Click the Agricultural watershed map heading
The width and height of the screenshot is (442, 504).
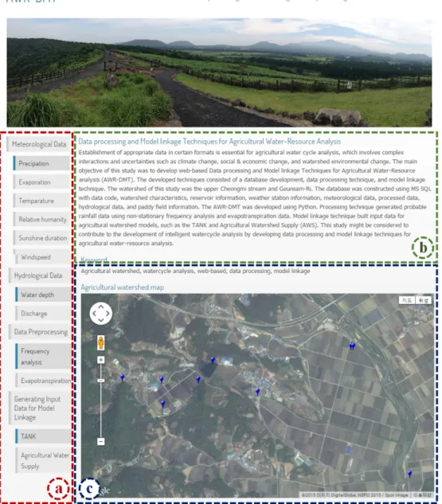coord(122,287)
